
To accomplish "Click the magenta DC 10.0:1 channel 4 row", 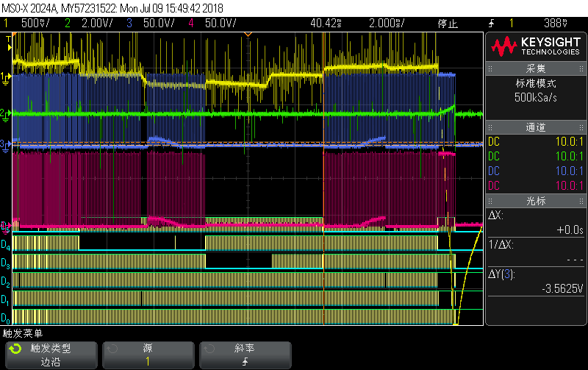I will 536,185.
